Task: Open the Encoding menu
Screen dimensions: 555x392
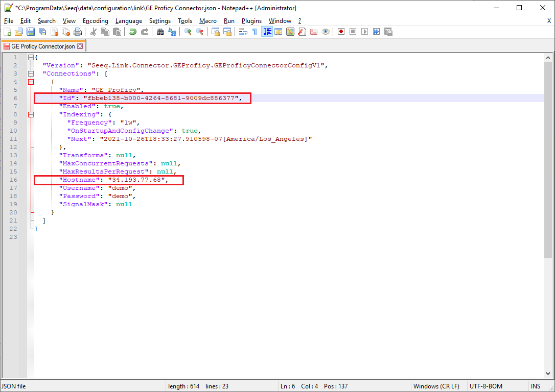Action: tap(96, 21)
